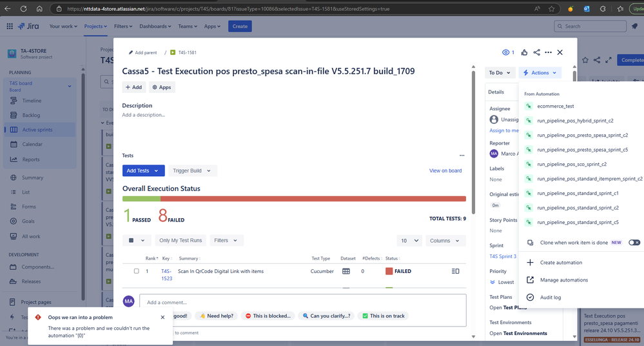Close the T4S-1581 issue dialog

[560, 52]
